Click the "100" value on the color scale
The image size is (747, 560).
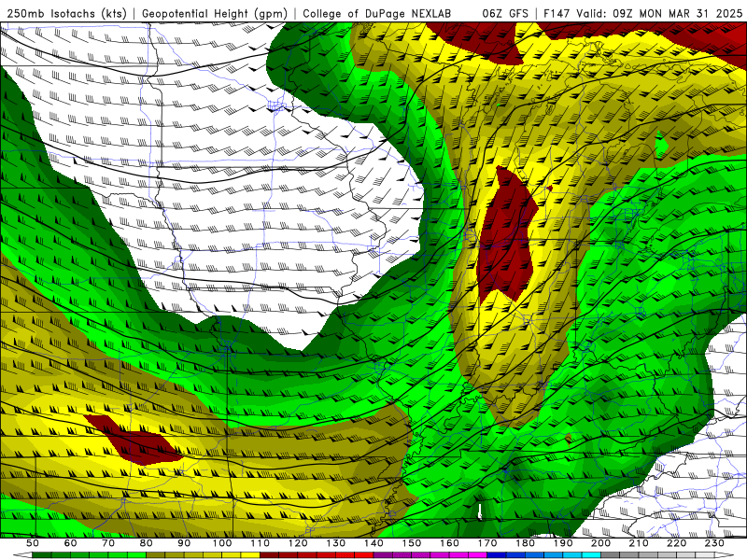pyautogui.click(x=222, y=543)
